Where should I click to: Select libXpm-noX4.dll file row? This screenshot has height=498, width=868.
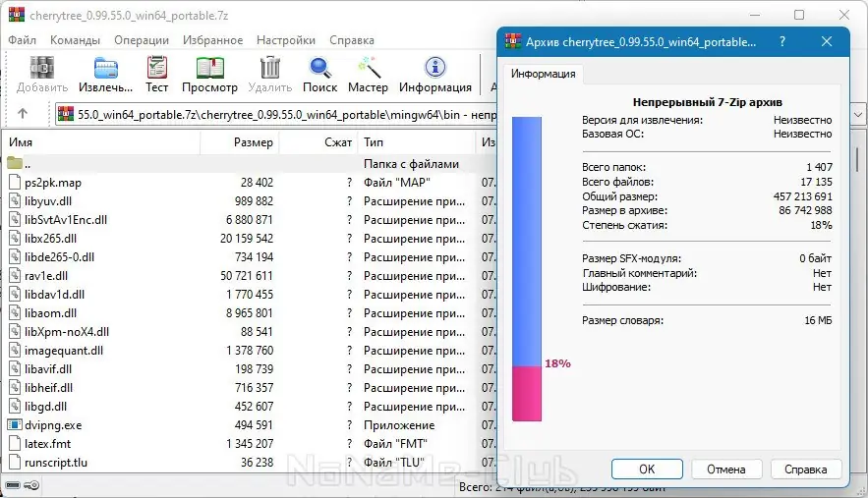click(249, 332)
